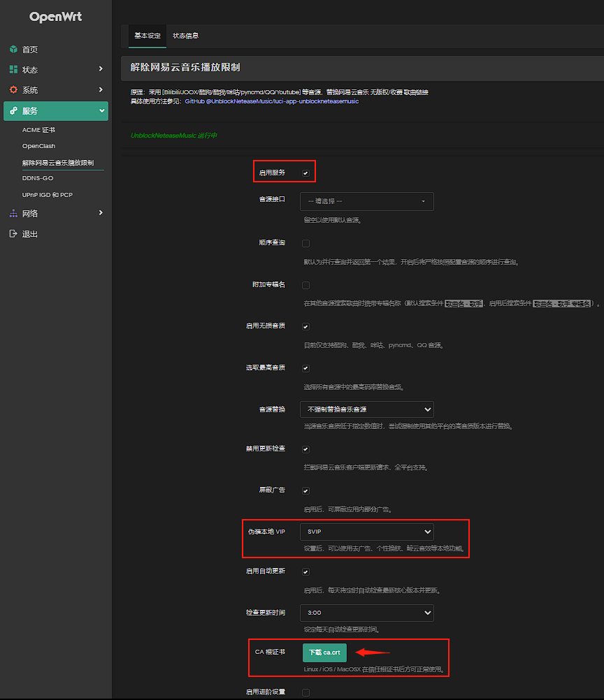Open GitHub luci-app-unblockneteasemusic link

click(x=272, y=101)
